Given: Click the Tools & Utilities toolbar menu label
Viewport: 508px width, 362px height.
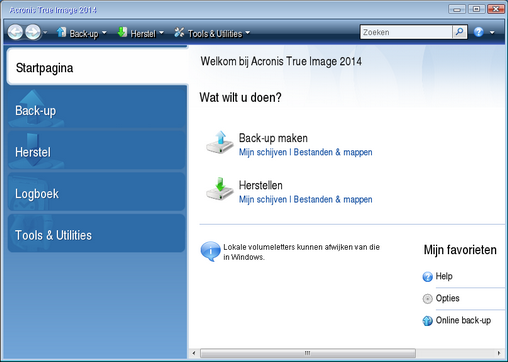Looking at the screenshot, I should pos(215,33).
